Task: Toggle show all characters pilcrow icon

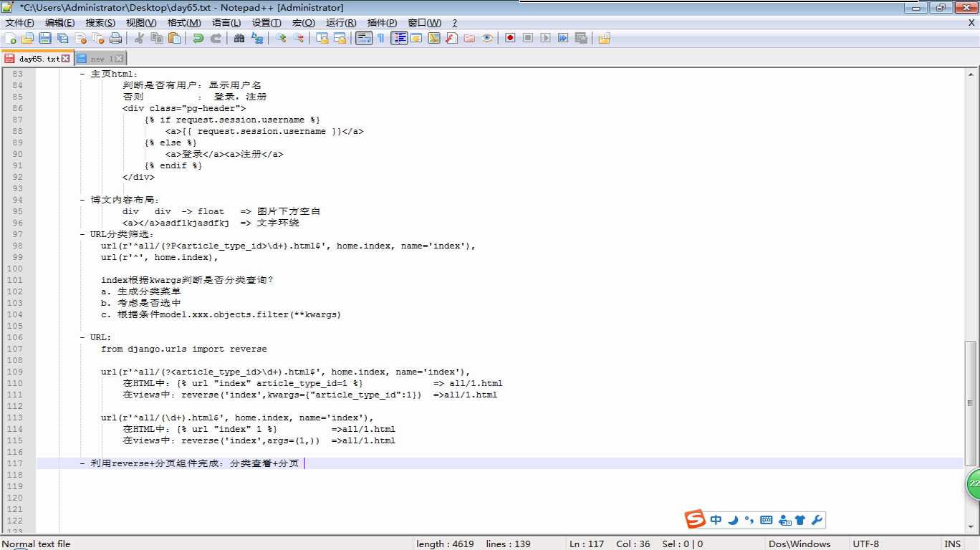Action: point(381,38)
